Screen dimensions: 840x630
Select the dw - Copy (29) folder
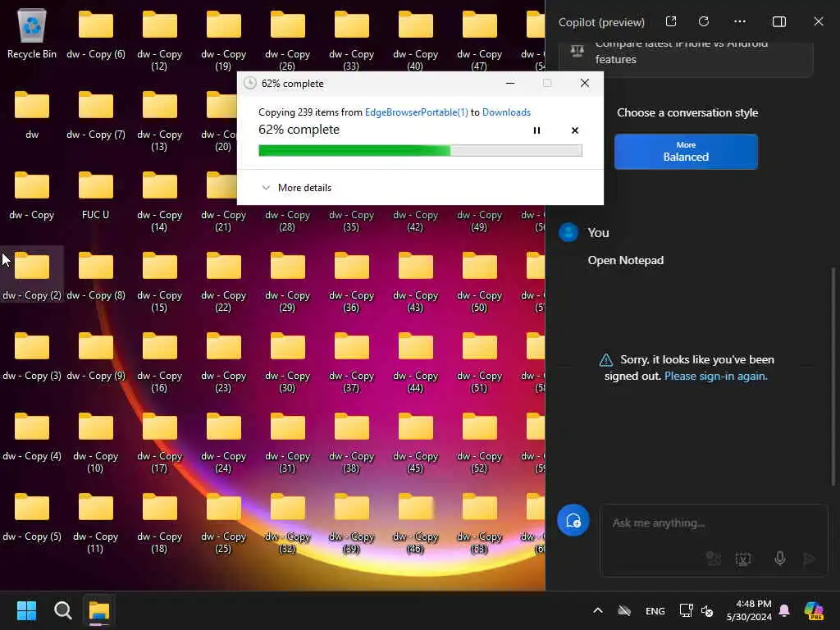(x=287, y=281)
